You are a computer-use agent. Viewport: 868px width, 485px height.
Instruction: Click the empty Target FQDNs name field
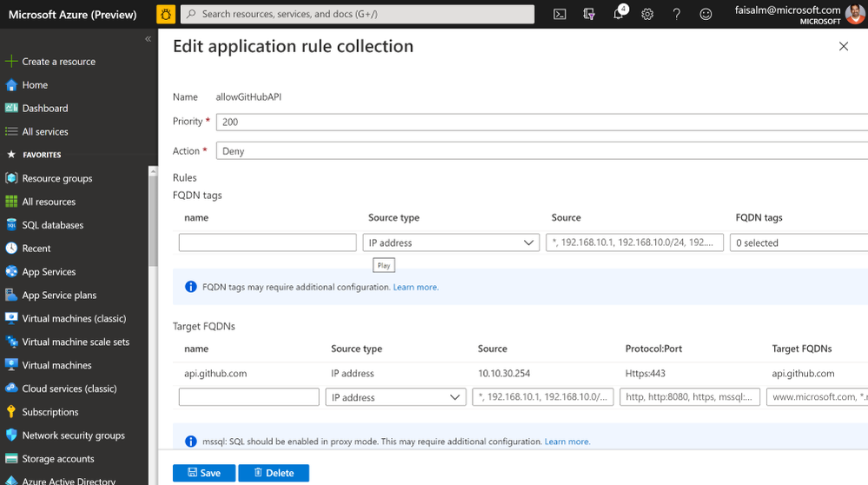[x=249, y=397]
